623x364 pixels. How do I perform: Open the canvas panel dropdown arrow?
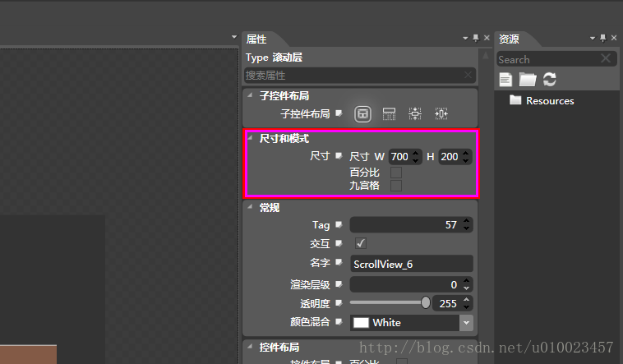pyautogui.click(x=234, y=37)
